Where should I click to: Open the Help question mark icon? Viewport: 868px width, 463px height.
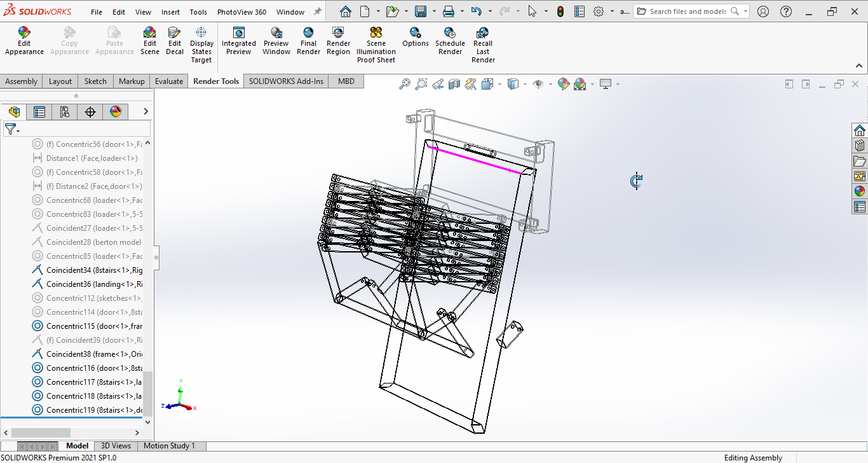point(786,11)
